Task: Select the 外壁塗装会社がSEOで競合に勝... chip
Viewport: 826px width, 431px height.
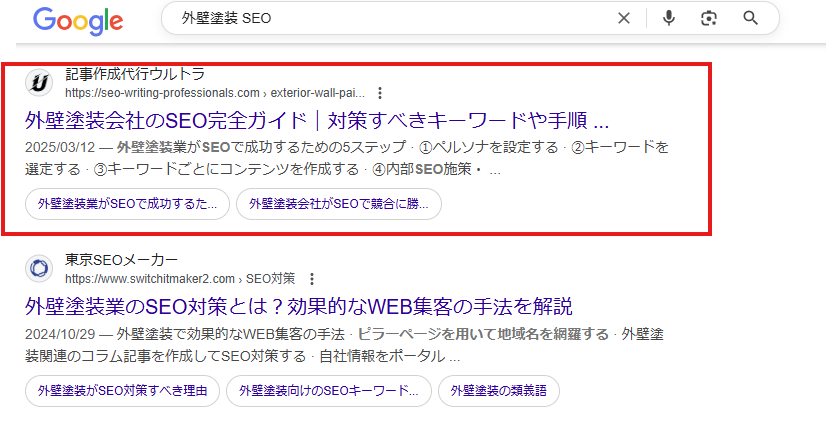Action: click(339, 204)
